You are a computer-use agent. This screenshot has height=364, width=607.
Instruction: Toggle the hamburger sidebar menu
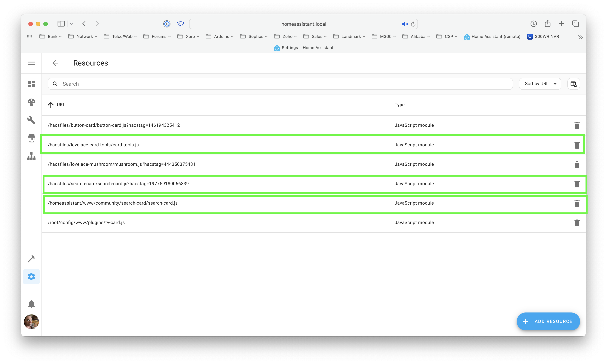[31, 63]
